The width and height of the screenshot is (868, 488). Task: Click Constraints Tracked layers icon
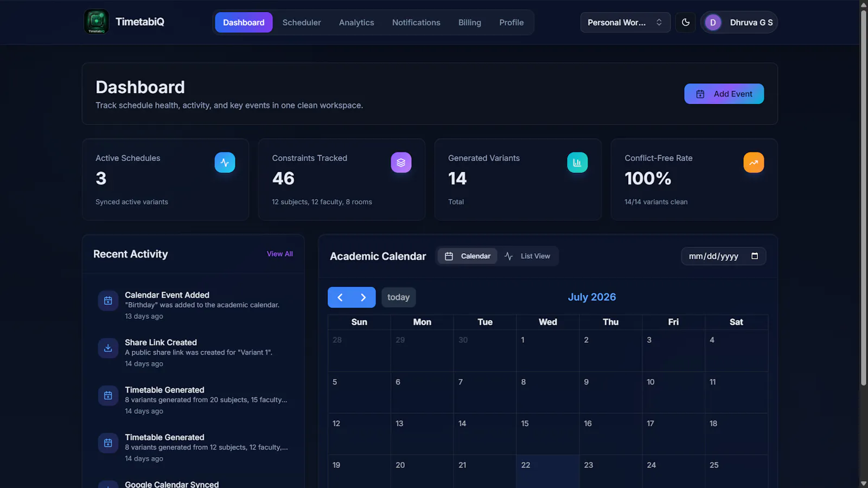coord(401,162)
